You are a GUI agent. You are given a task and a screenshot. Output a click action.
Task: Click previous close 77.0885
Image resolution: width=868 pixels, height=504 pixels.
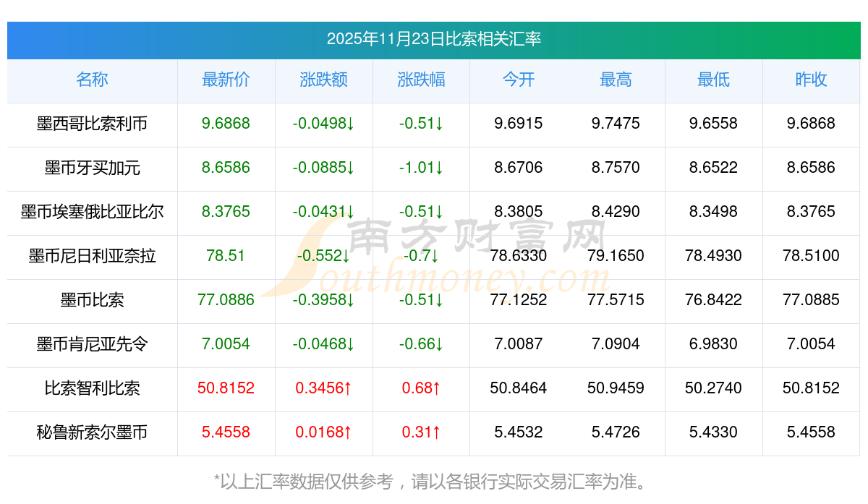click(x=812, y=300)
